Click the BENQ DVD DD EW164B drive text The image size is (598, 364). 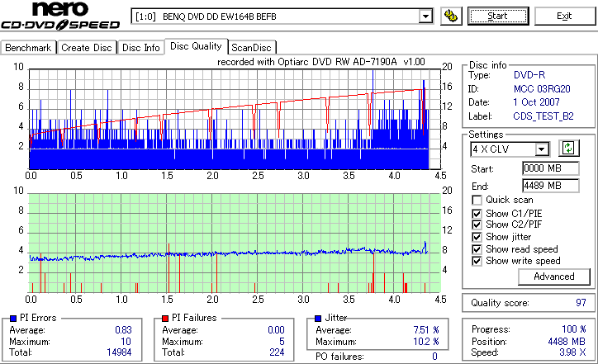point(219,17)
